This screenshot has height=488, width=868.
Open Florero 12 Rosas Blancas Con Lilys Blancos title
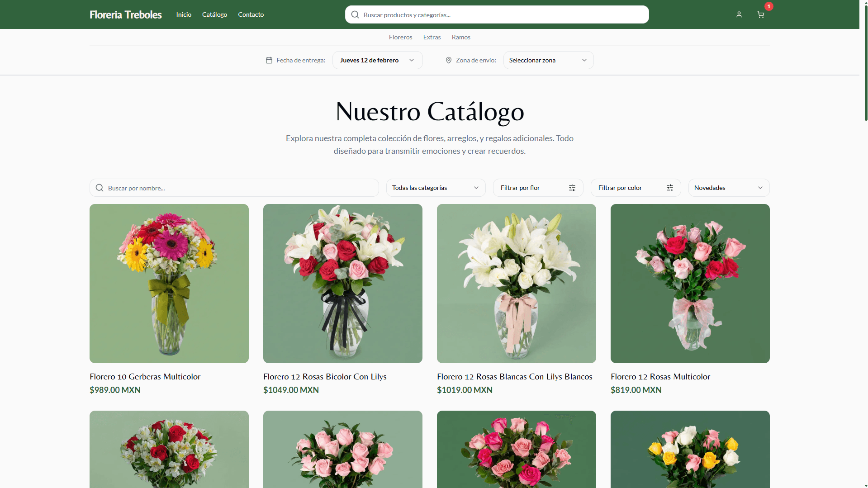515,376
